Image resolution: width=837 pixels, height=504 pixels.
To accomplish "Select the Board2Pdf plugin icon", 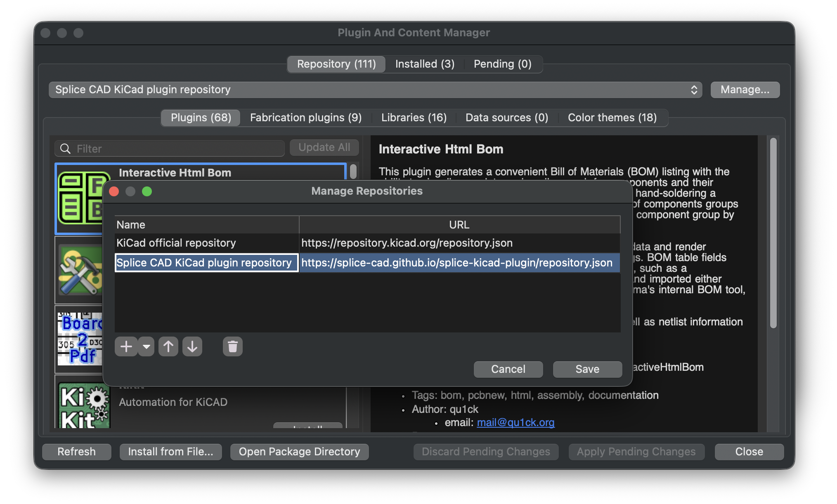I will point(80,339).
